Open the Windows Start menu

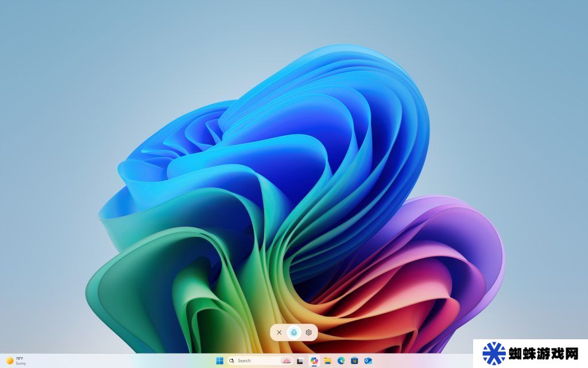pos(220,361)
